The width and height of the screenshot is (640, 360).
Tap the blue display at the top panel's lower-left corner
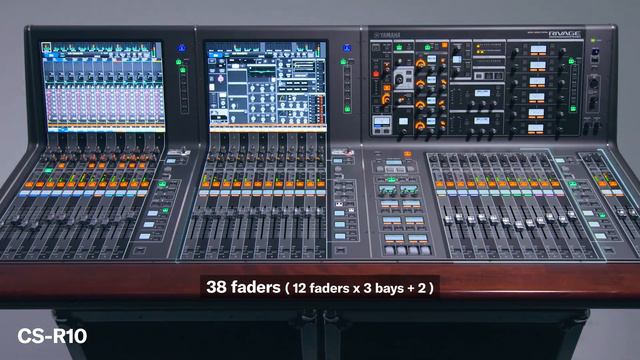click(x=382, y=121)
